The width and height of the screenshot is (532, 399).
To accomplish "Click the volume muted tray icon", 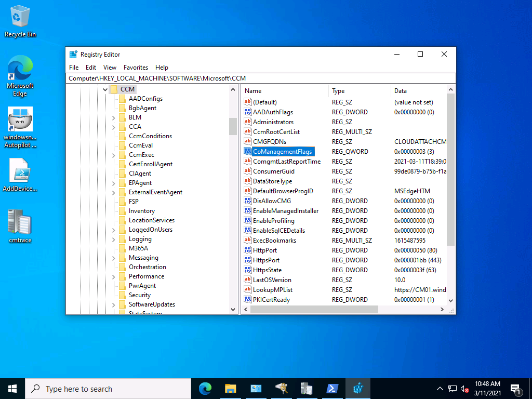I will 465,389.
